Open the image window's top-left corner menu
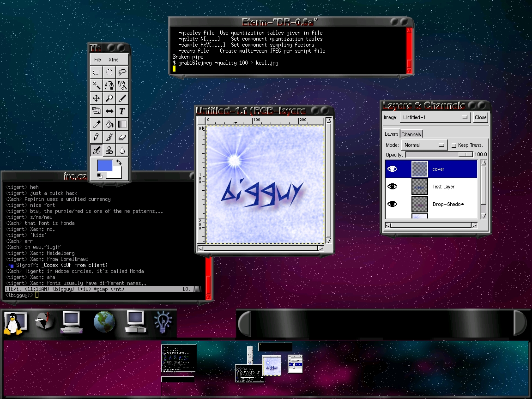532x399 pixels. (201, 121)
